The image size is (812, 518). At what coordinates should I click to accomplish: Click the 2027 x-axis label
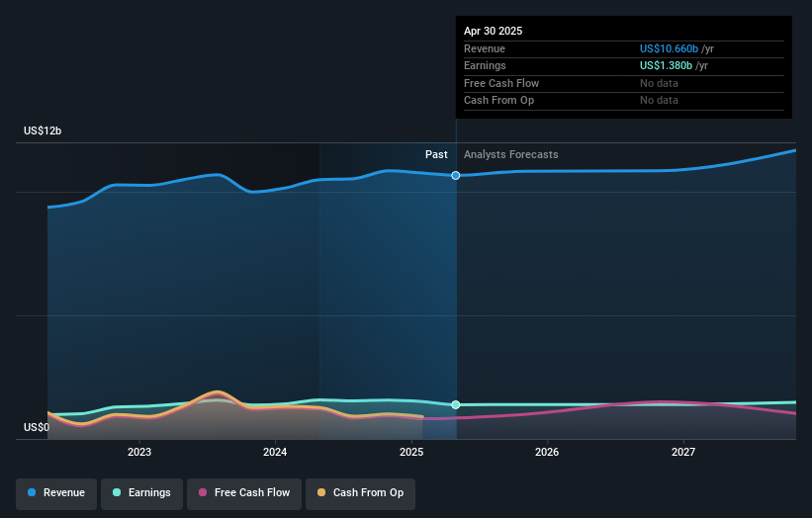[x=683, y=452]
